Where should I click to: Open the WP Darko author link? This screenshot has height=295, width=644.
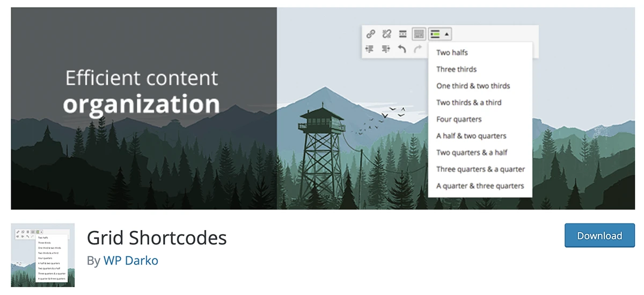point(131,261)
